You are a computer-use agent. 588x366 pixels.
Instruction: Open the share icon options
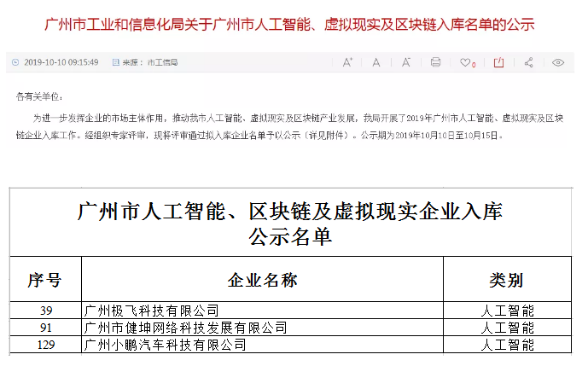tap(529, 62)
